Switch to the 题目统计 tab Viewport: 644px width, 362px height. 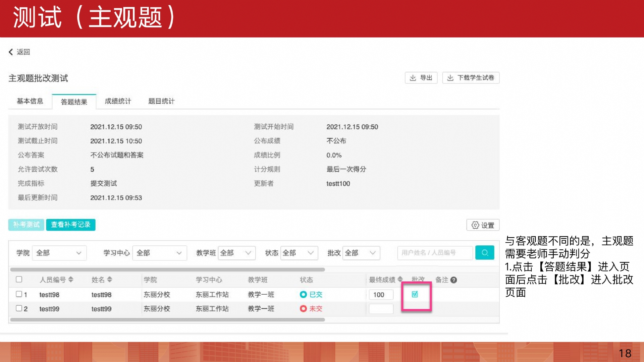pos(161,101)
